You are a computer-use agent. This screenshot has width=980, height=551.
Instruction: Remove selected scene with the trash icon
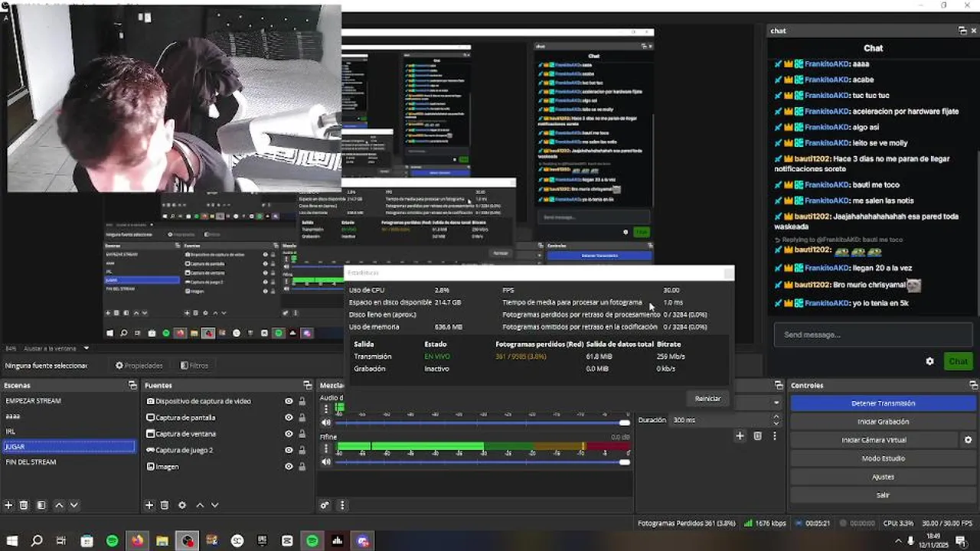(x=24, y=505)
